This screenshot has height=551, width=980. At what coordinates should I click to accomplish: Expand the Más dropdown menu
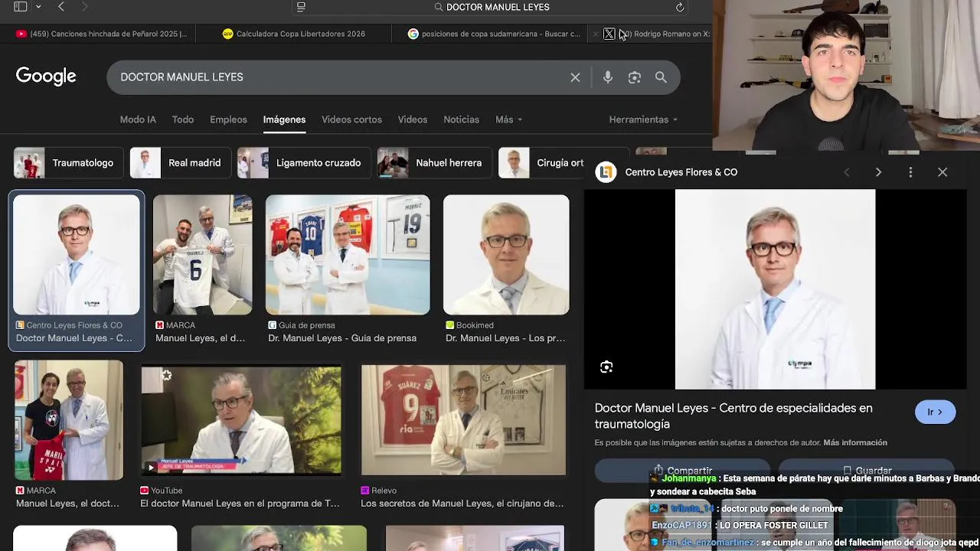point(508,119)
